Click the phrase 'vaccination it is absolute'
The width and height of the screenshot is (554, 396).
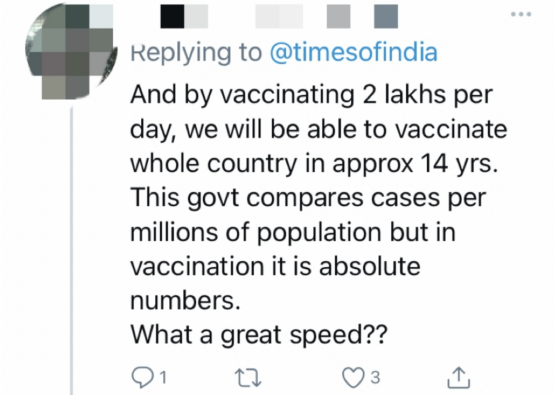click(x=276, y=266)
